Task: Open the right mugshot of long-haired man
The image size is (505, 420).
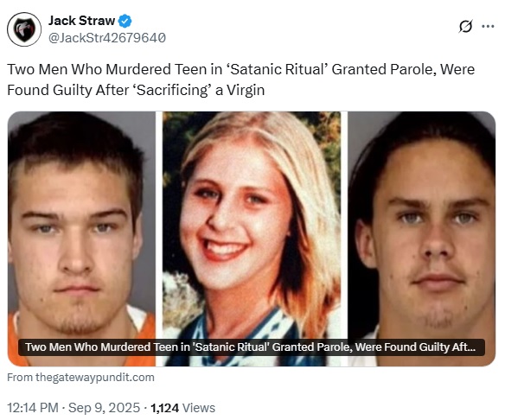Action: [421, 239]
